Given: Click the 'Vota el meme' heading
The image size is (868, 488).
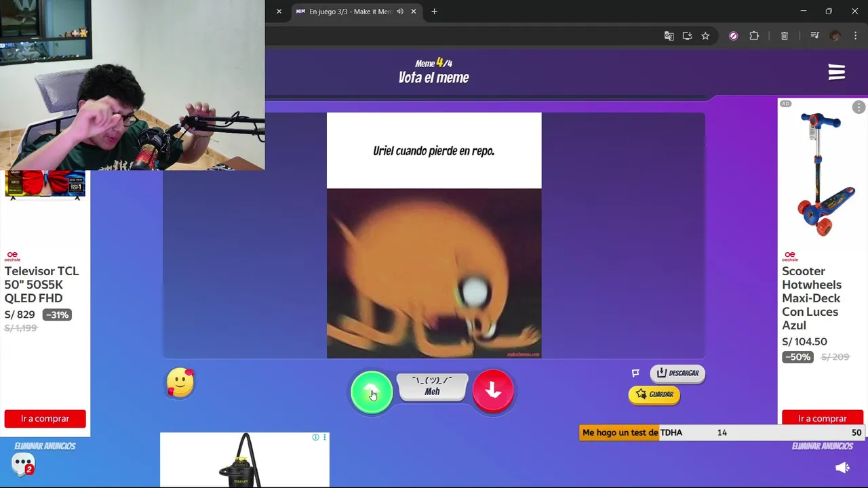Looking at the screenshot, I should [x=434, y=77].
